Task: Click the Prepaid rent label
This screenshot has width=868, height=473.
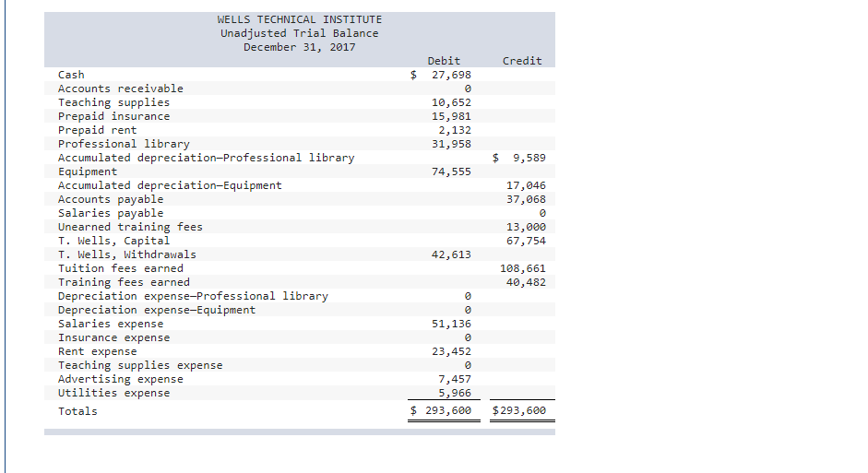Action: pos(98,130)
